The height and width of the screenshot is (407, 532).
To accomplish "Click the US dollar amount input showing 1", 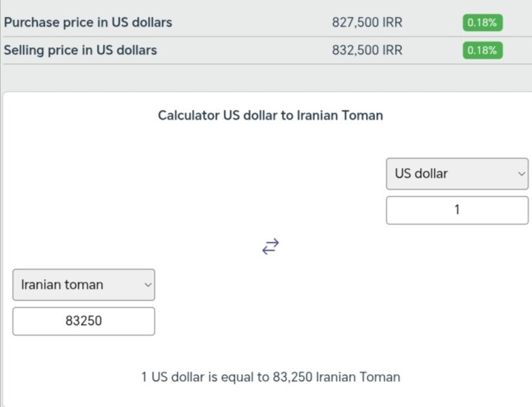I will coord(457,209).
